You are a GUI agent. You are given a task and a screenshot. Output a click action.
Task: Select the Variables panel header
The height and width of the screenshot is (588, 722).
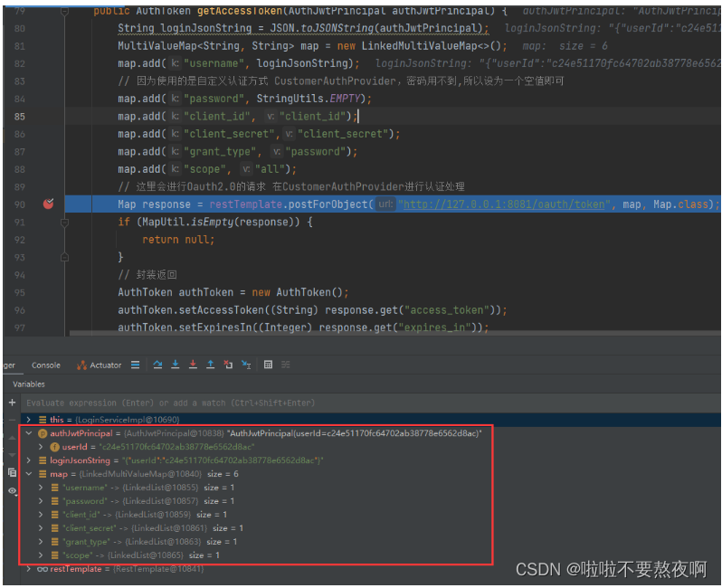[x=29, y=384]
